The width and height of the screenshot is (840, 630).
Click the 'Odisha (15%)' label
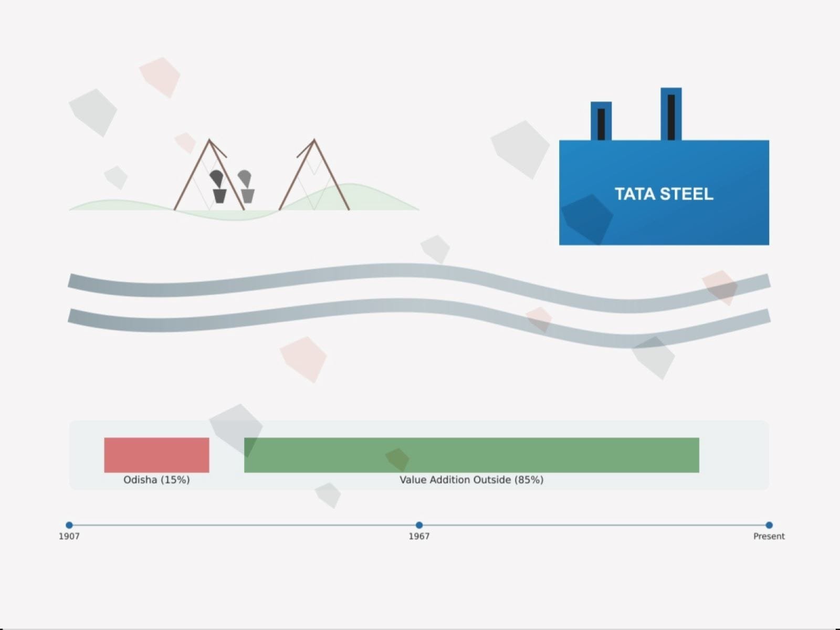156,480
